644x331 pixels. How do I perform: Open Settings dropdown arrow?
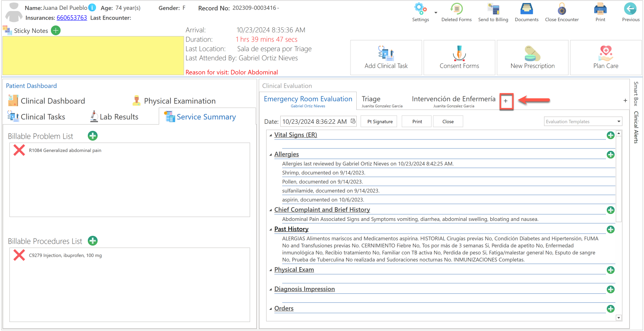coord(435,13)
